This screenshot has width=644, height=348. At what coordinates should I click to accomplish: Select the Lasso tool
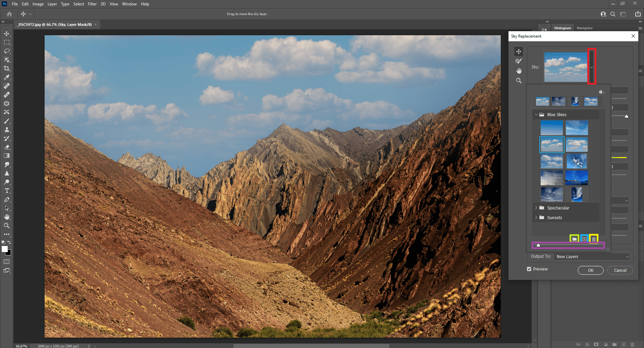click(x=7, y=51)
